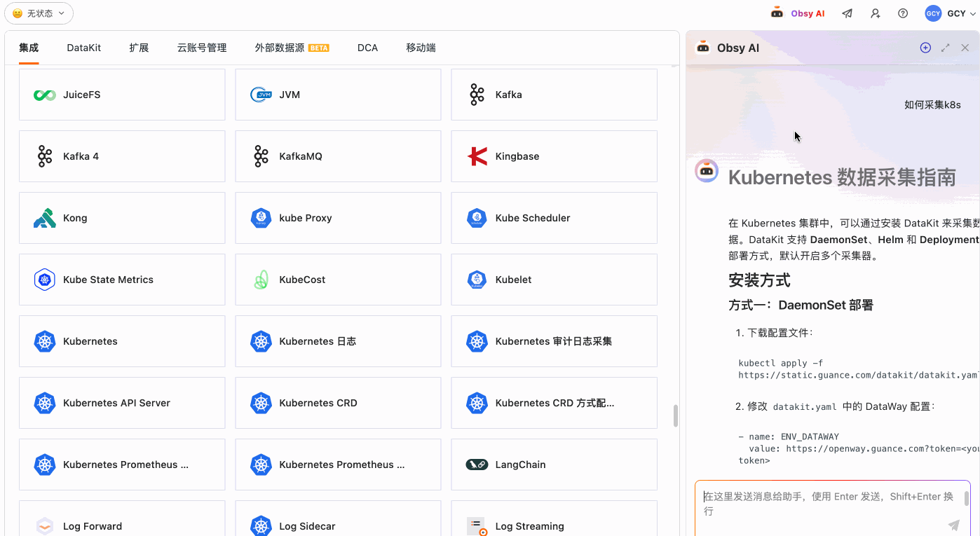Open the Log Forward icon
Image resolution: width=980 pixels, height=536 pixels.
pos(45,526)
